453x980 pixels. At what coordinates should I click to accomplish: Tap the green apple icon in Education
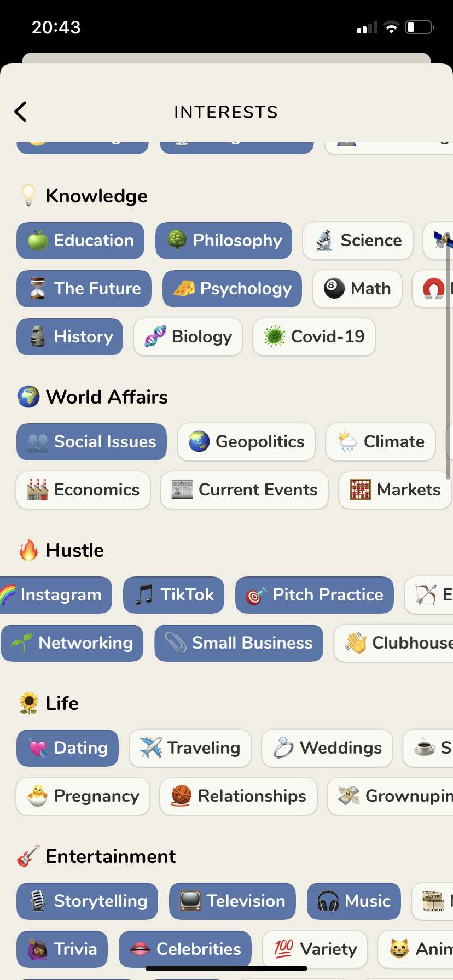pyautogui.click(x=38, y=240)
